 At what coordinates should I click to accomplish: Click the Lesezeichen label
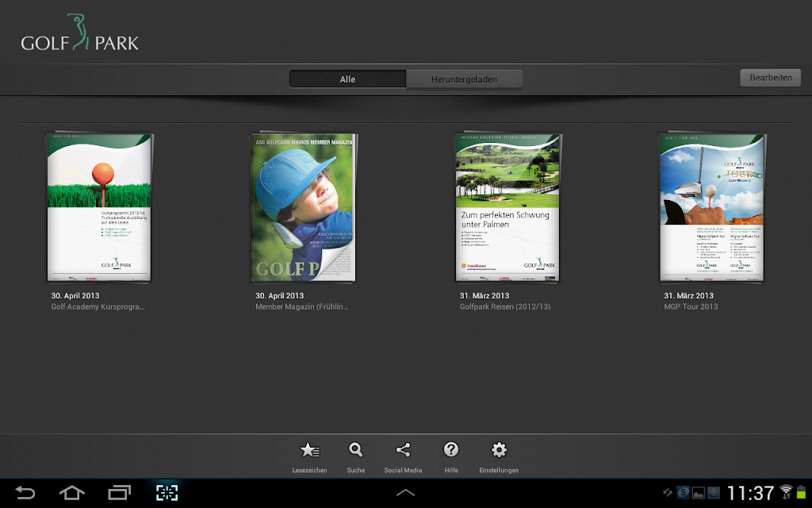point(310,470)
